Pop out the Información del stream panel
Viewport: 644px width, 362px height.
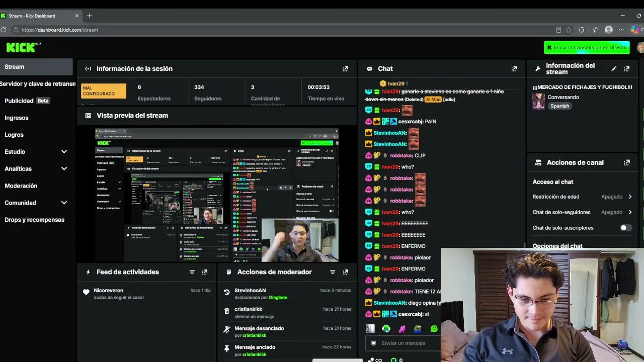click(x=626, y=69)
